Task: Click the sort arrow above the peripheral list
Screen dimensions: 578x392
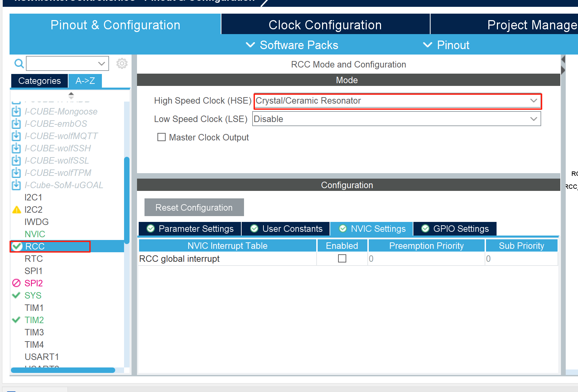Action: click(71, 95)
